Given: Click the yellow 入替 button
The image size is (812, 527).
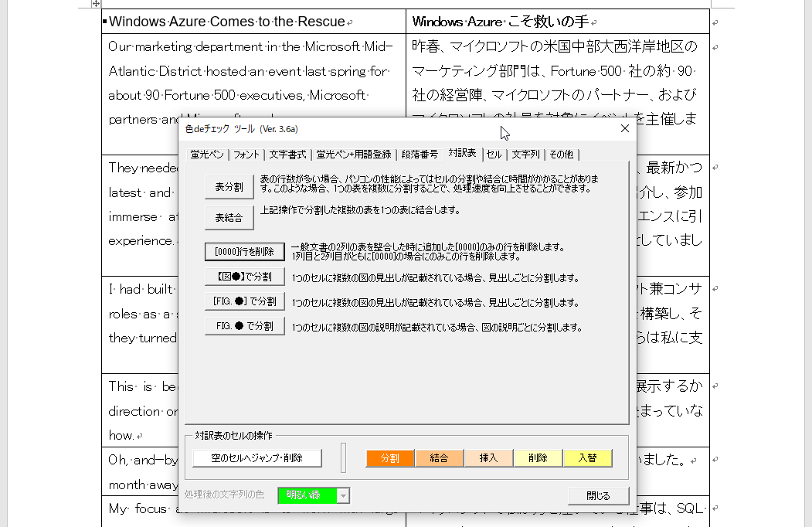Looking at the screenshot, I should pos(587,458).
